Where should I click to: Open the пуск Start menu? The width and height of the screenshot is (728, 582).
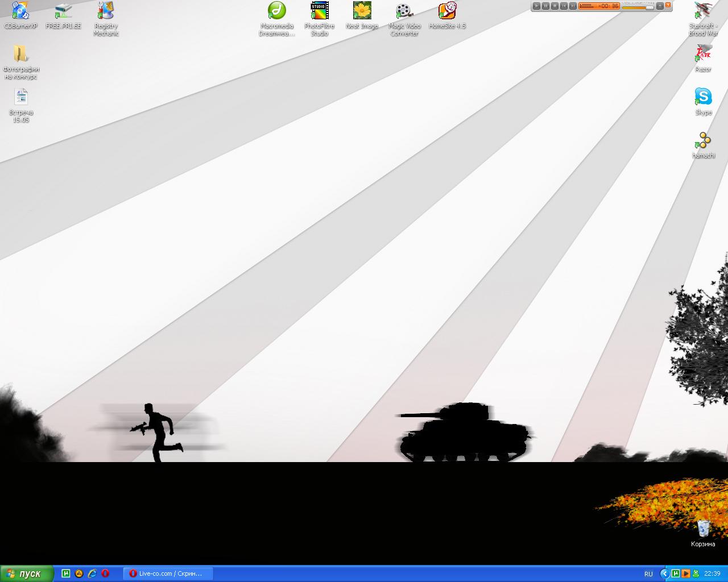point(27,573)
